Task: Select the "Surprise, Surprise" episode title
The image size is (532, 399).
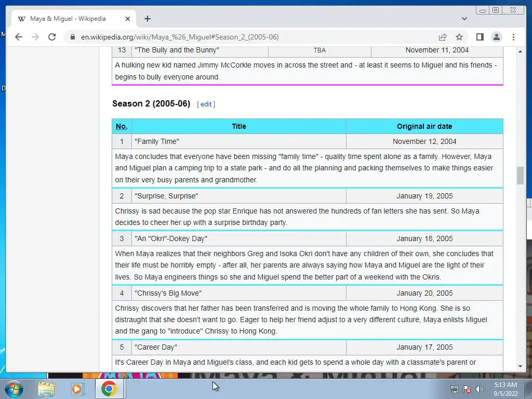Action: point(166,196)
